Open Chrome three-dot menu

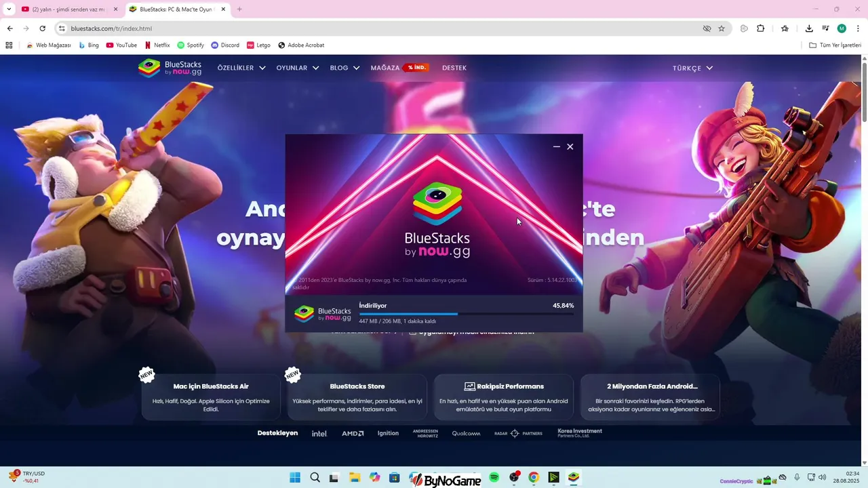pyautogui.click(x=857, y=28)
